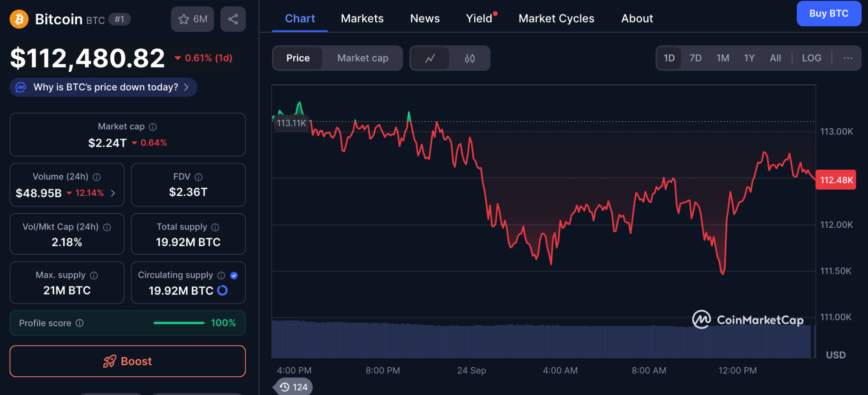Viewport: 868px width, 395px height.
Task: Select the line chart type icon
Action: pos(430,58)
